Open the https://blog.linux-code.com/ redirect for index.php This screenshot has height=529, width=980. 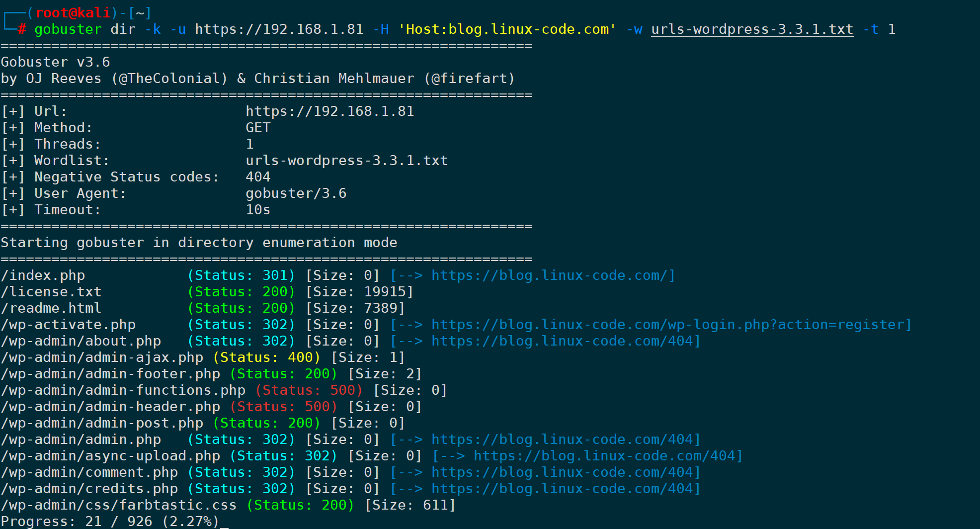pos(549,275)
